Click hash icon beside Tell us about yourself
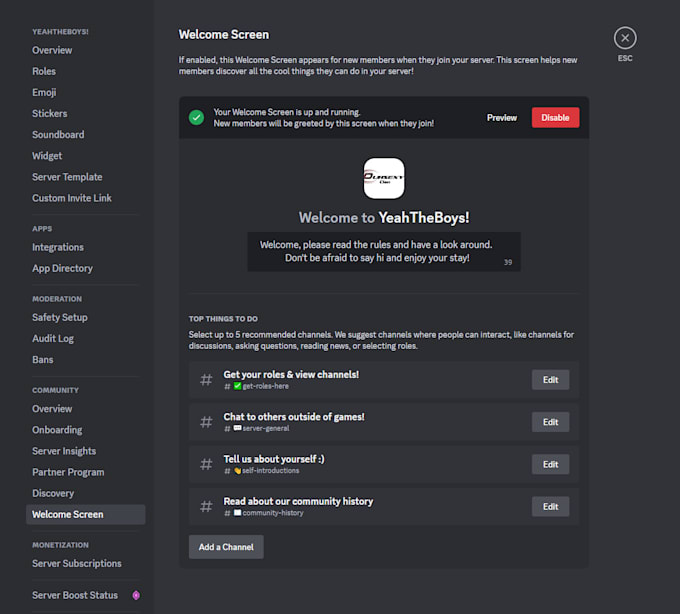The height and width of the screenshot is (614, 680). coord(206,464)
